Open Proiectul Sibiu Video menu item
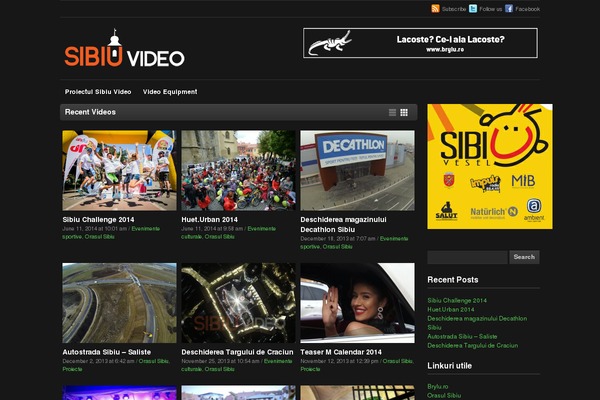This screenshot has height=400, width=600. click(98, 92)
